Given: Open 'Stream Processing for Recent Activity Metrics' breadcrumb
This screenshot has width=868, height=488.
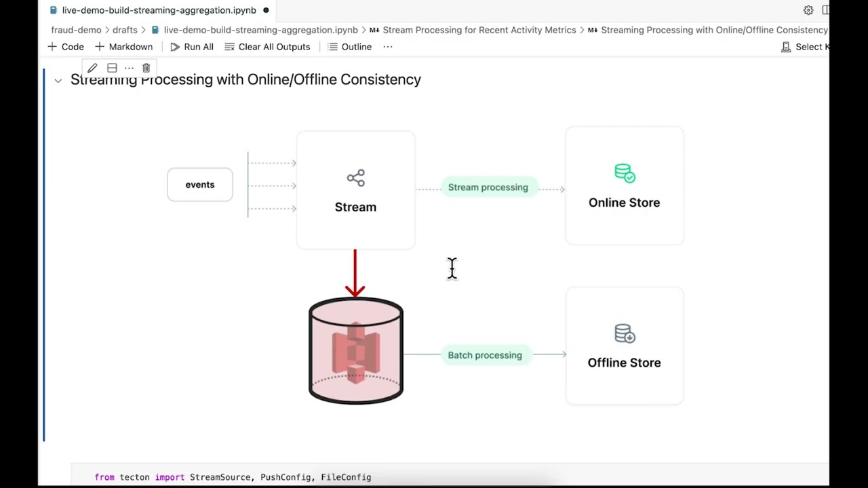Looking at the screenshot, I should (479, 30).
